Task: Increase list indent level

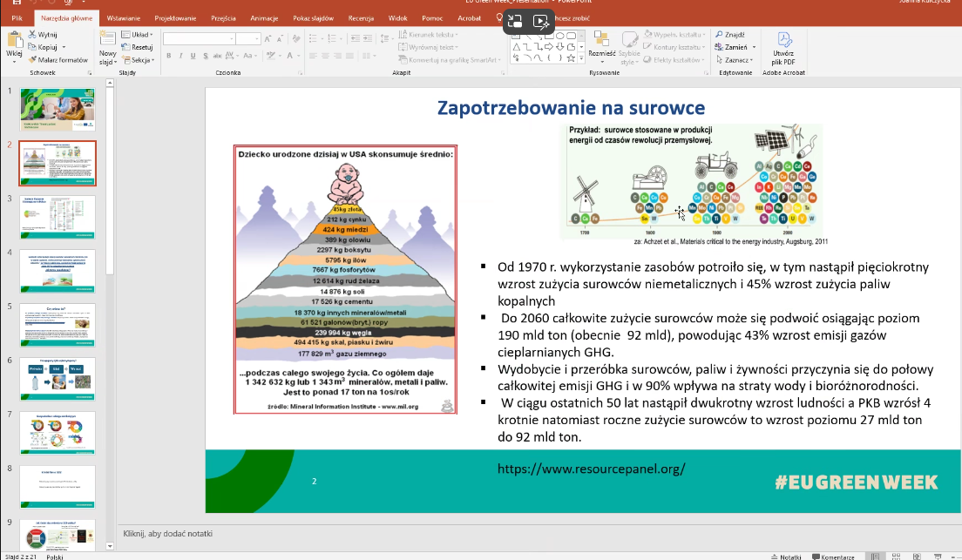Action: click(368, 38)
